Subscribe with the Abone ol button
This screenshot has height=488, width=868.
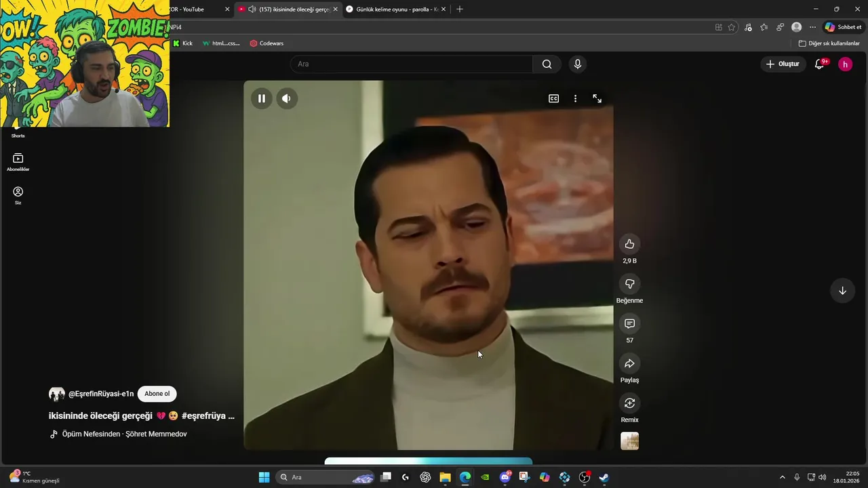pyautogui.click(x=157, y=394)
